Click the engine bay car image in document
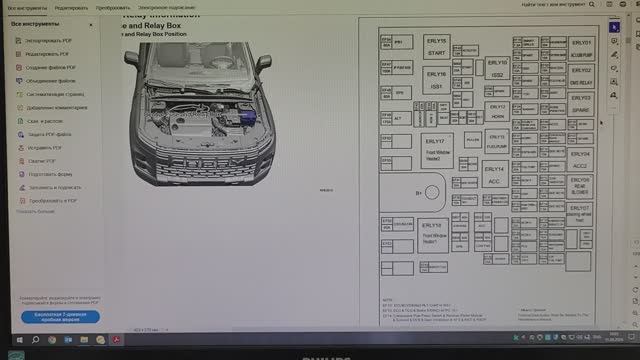 click(x=200, y=113)
